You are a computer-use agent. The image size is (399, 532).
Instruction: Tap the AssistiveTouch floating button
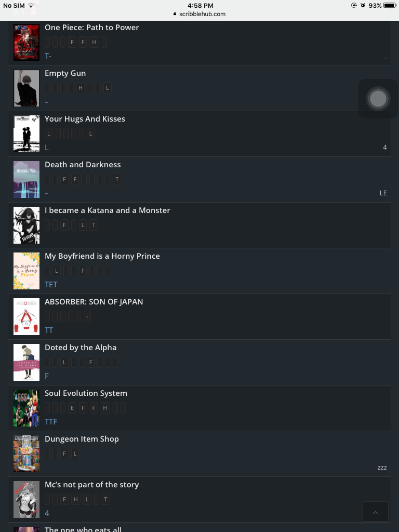click(378, 99)
